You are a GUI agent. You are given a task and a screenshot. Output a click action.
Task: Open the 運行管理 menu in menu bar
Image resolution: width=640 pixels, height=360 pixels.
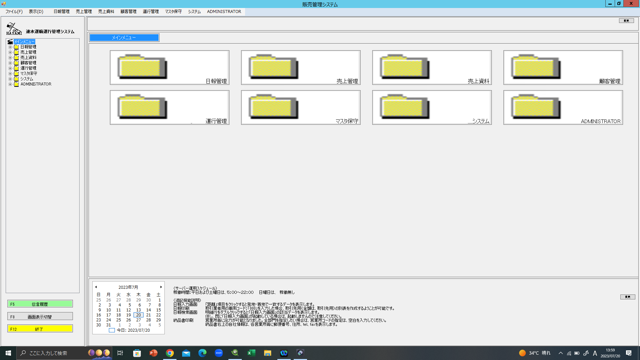click(x=151, y=12)
